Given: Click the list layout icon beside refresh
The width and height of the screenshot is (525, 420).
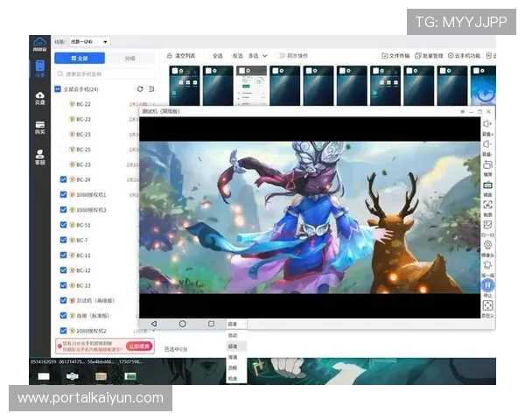Looking at the screenshot, I should click(x=151, y=89).
